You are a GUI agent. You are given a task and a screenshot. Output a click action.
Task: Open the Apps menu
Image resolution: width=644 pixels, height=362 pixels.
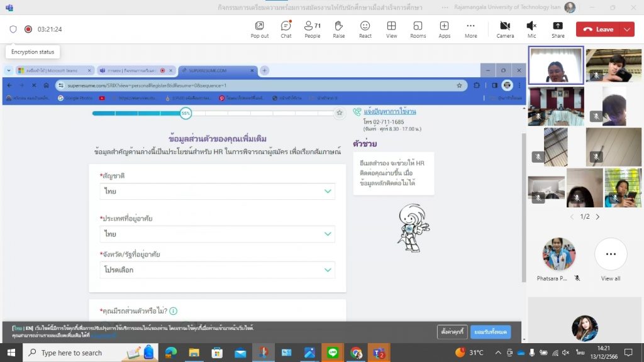[444, 29]
